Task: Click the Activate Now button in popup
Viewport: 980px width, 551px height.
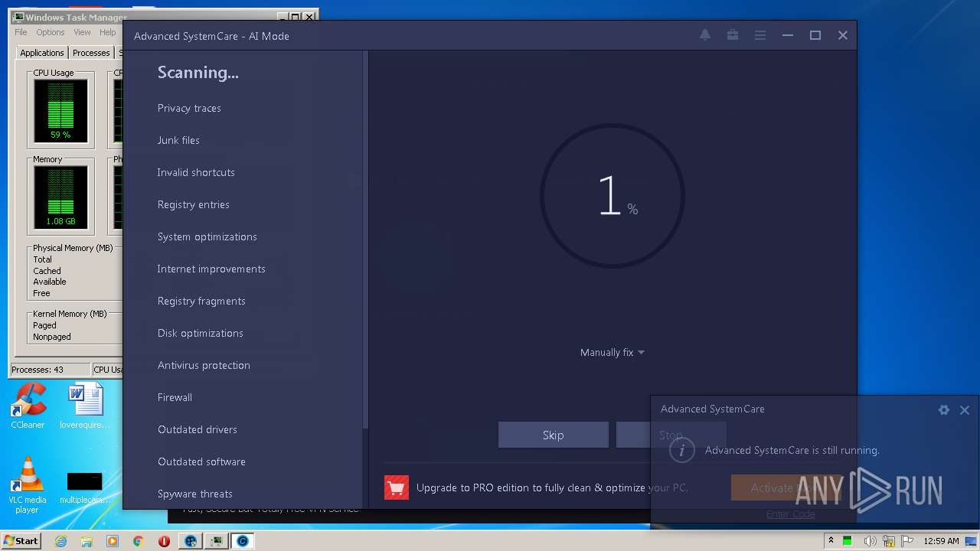Action: click(786, 487)
